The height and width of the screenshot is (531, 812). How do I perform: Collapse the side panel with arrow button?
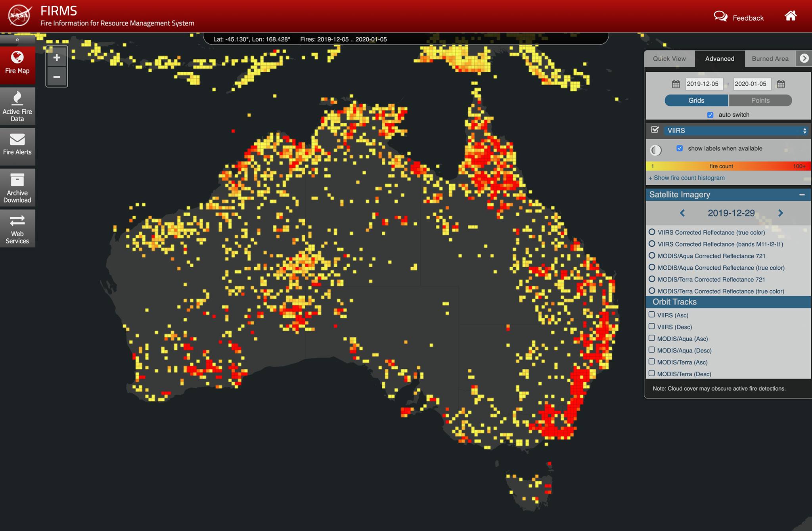click(x=804, y=59)
